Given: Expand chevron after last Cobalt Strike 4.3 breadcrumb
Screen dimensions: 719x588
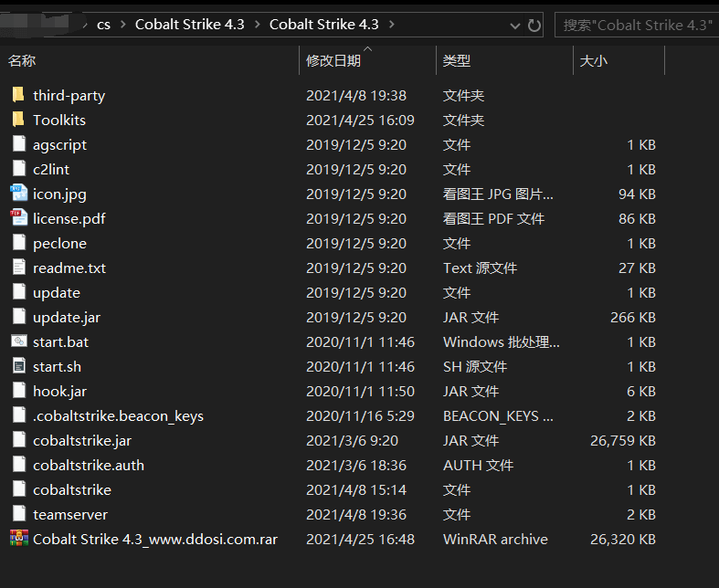Looking at the screenshot, I should pyautogui.click(x=392, y=25).
